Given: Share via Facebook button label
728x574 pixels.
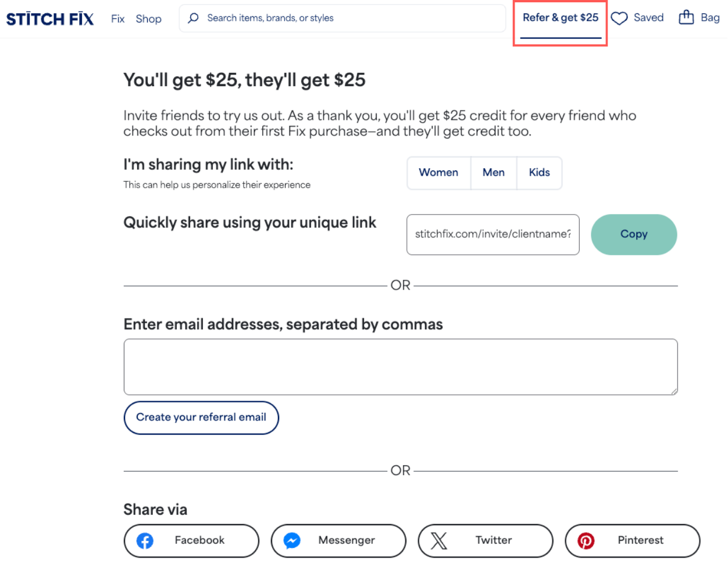Looking at the screenshot, I should [199, 540].
